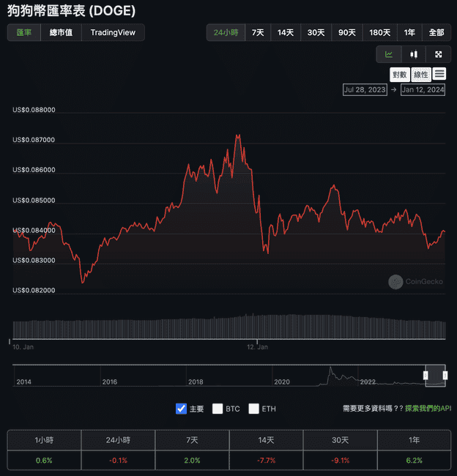The width and height of the screenshot is (457, 476).
Task: Open the start date Jul 28, 2023 picker
Action: click(364, 90)
